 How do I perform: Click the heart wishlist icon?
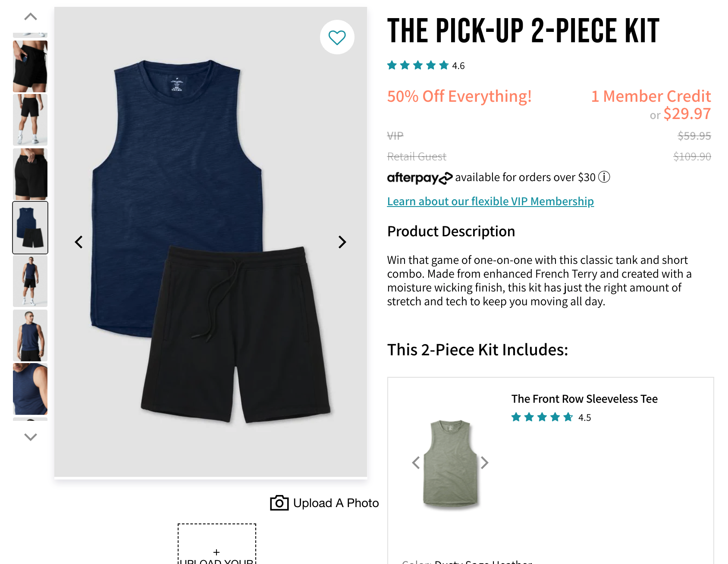click(x=338, y=37)
